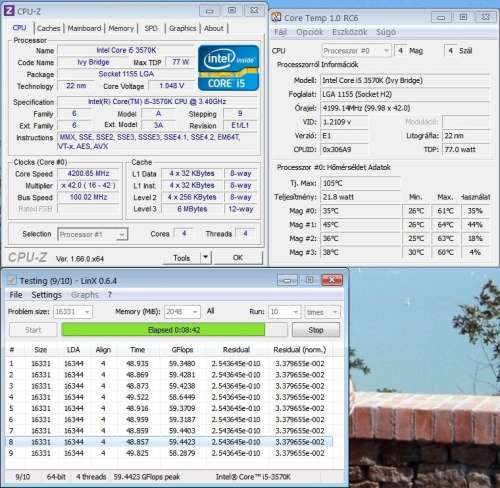Open the ? help menu in LinX

(x=110, y=295)
